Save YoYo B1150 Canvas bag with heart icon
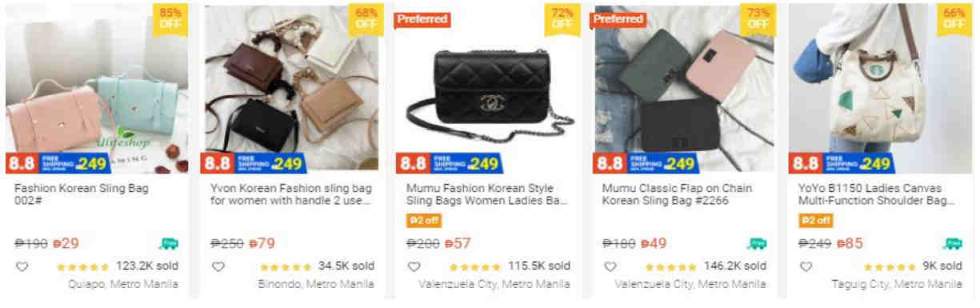The image size is (980, 308). 806,266
